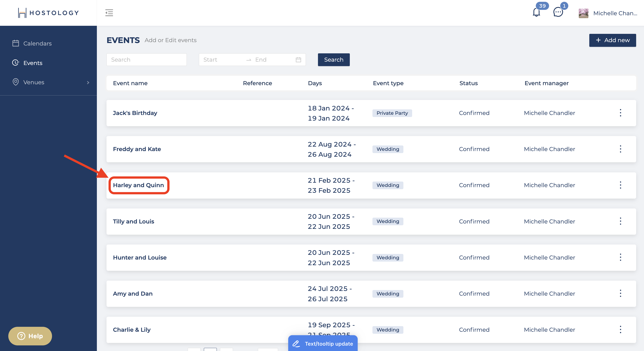Click the Start date field
Image resolution: width=644 pixels, height=351 pixels.
click(x=222, y=59)
